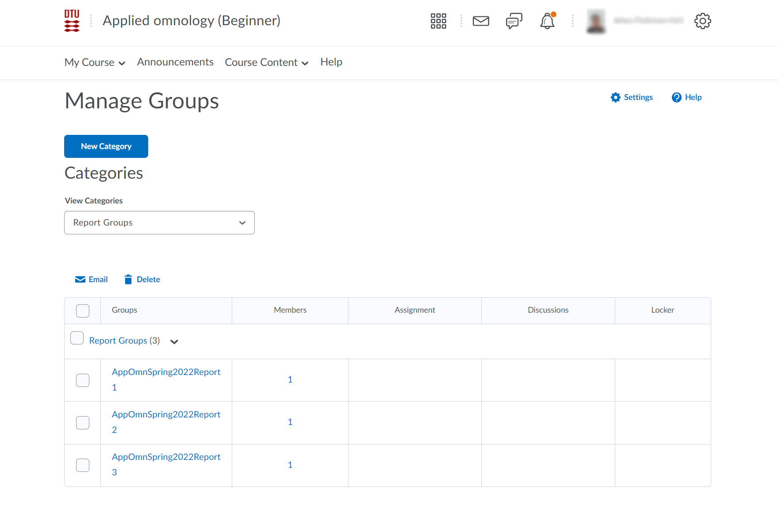Click the Settings link with gear
Screen dimensions: 778x532
coord(632,97)
